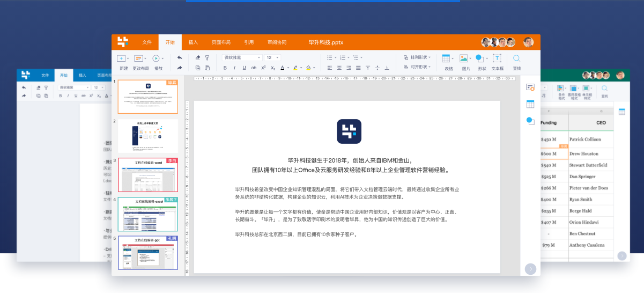Click the undo arrow in presentation toolbar

coord(180,57)
